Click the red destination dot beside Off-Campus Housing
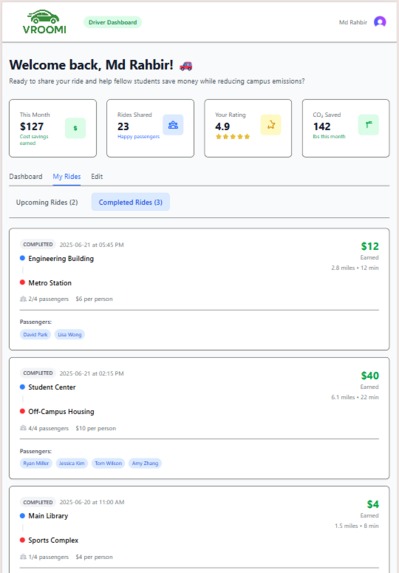 pyautogui.click(x=22, y=411)
